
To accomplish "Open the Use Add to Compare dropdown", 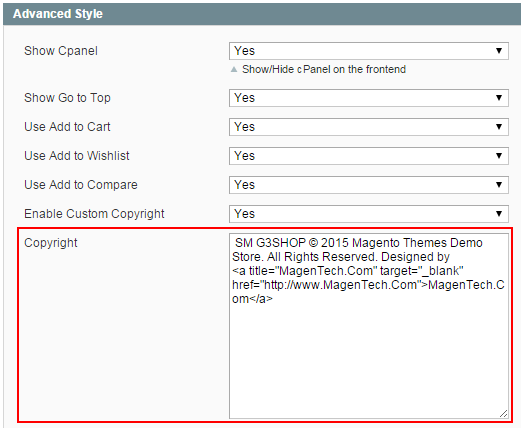I will (369, 185).
